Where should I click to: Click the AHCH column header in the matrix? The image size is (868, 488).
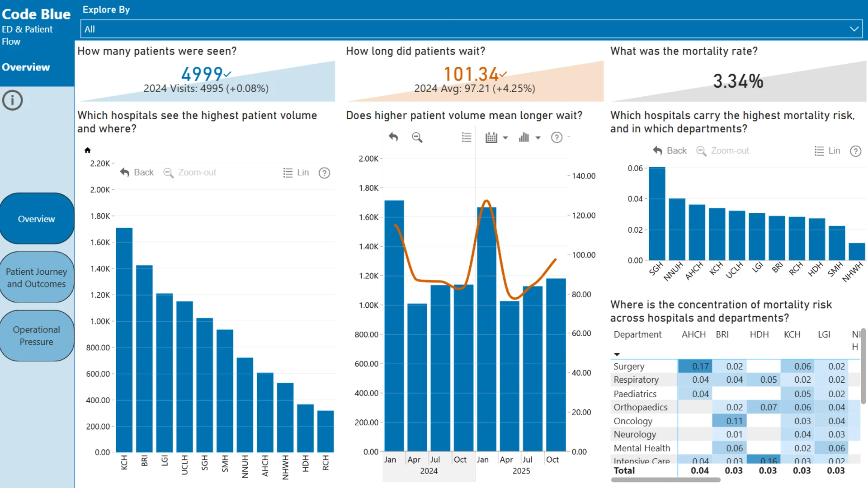693,334
